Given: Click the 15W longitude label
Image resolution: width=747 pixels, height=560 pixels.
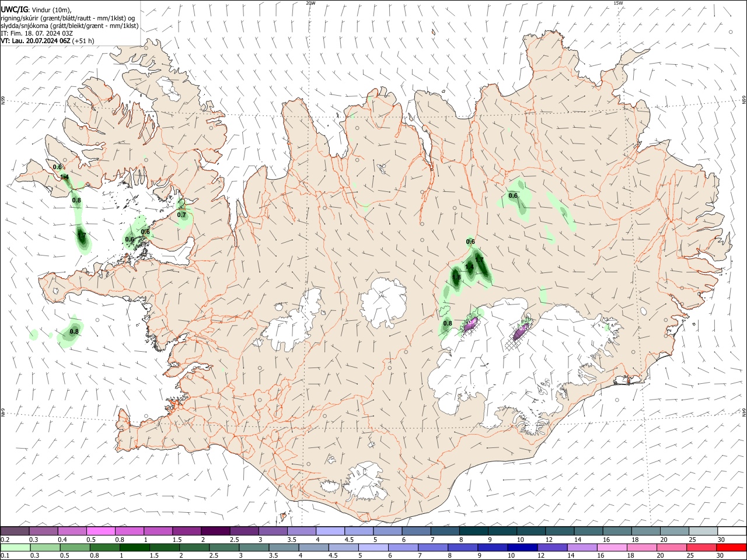Looking at the screenshot, I should 617,3.
